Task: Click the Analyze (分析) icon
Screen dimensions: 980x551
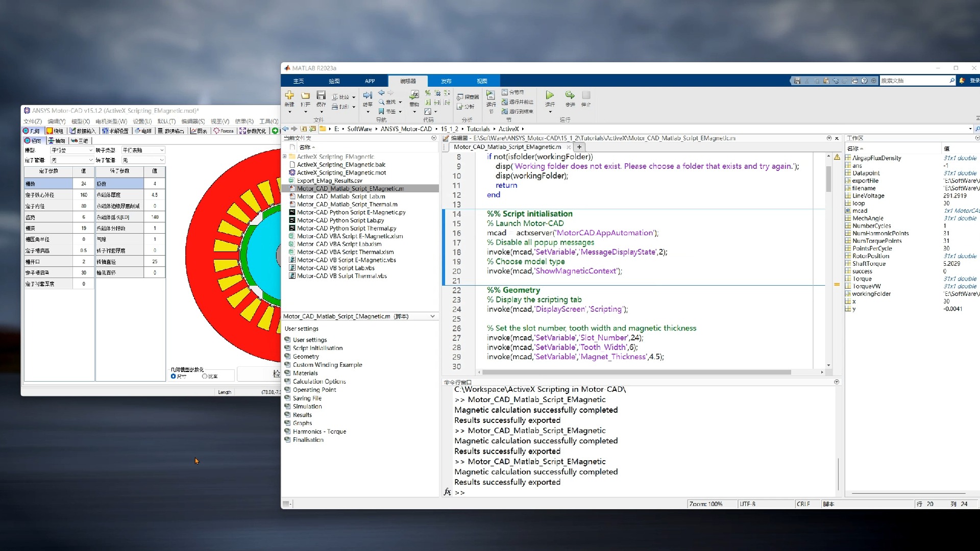Action: 460,107
